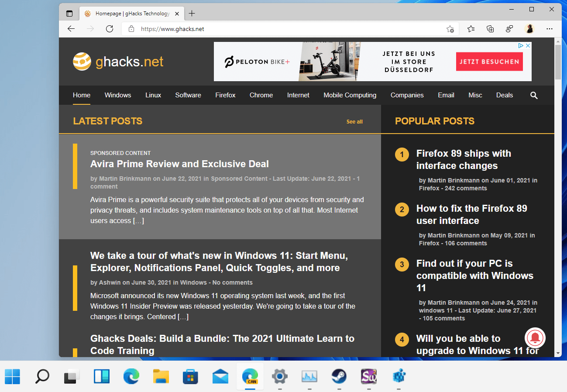Viewport: 567px width, 392px height.
Task: Open the Email navigation category
Action: click(446, 95)
